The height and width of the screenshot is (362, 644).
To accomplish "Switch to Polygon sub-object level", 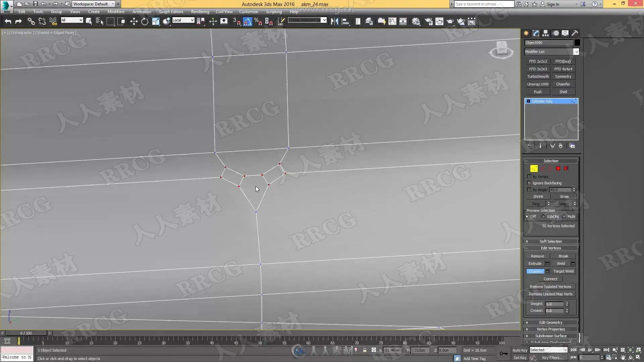I will pos(558,169).
